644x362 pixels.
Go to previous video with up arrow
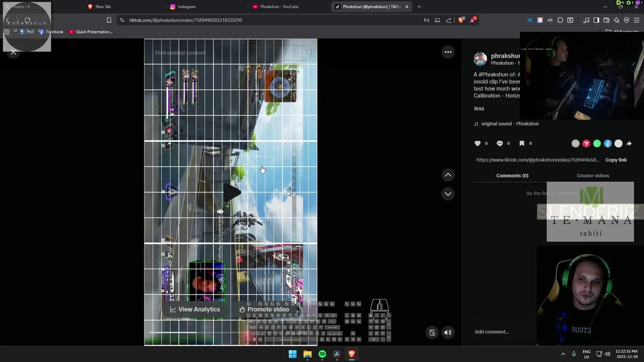pos(448,175)
